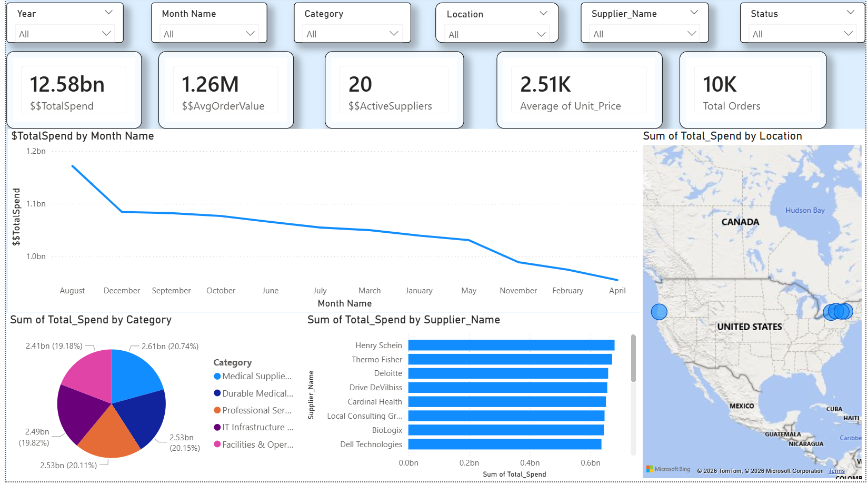Image resolution: width=868 pixels, height=484 pixels.
Task: Click the December label on month axis
Action: (x=122, y=291)
